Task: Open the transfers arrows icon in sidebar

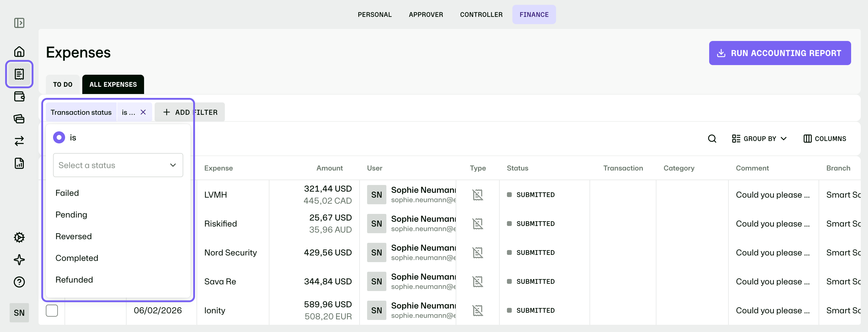Action: click(x=19, y=141)
